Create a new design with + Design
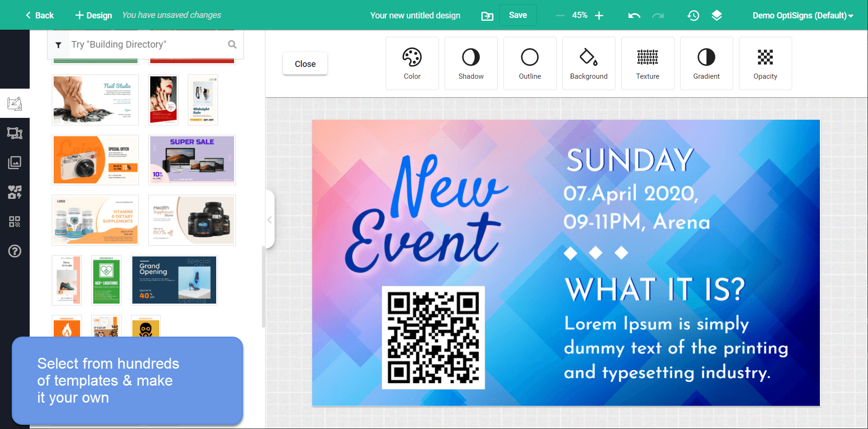Screen dimensions: 868x429 point(94,15)
